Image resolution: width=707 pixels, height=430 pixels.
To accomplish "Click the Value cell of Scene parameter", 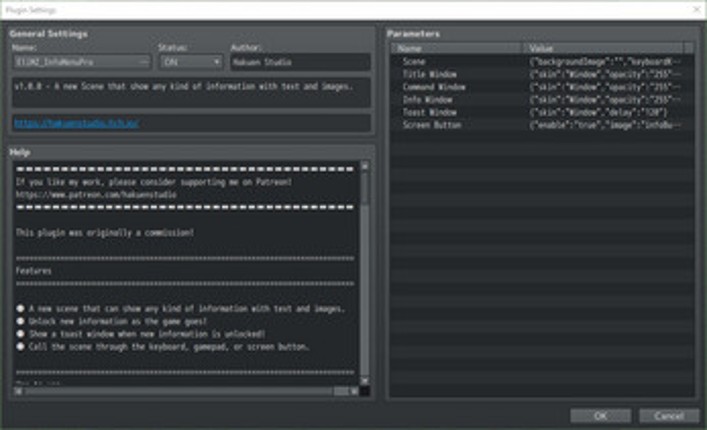I will (x=605, y=62).
